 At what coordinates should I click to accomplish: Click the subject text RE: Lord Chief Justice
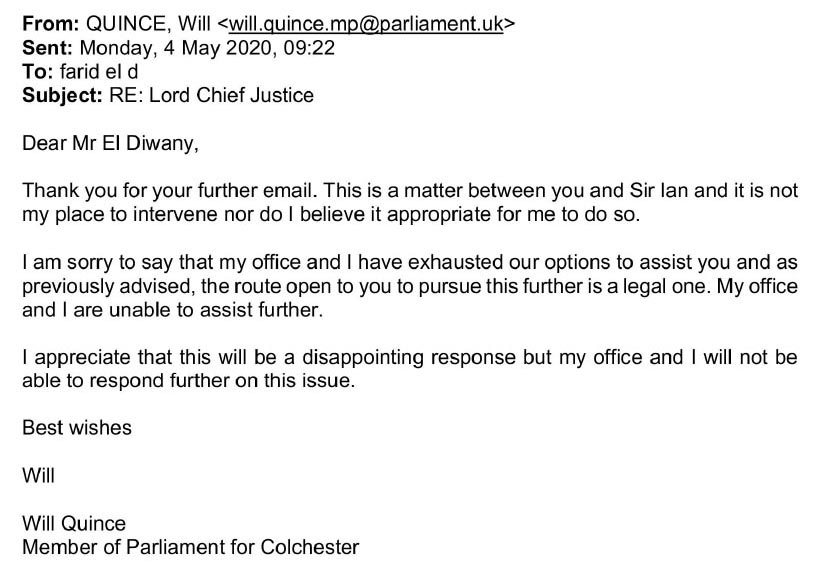pos(211,96)
